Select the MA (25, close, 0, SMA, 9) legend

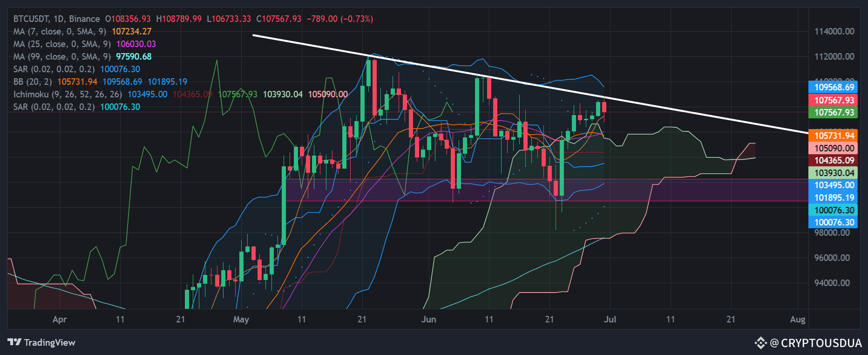pos(62,44)
